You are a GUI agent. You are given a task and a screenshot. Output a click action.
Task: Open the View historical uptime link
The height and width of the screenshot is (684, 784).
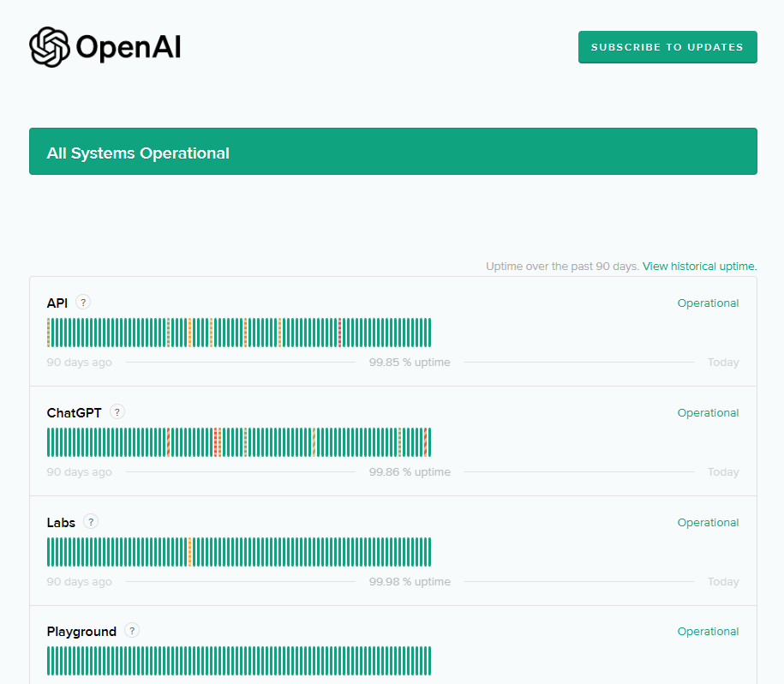pyautogui.click(x=699, y=267)
